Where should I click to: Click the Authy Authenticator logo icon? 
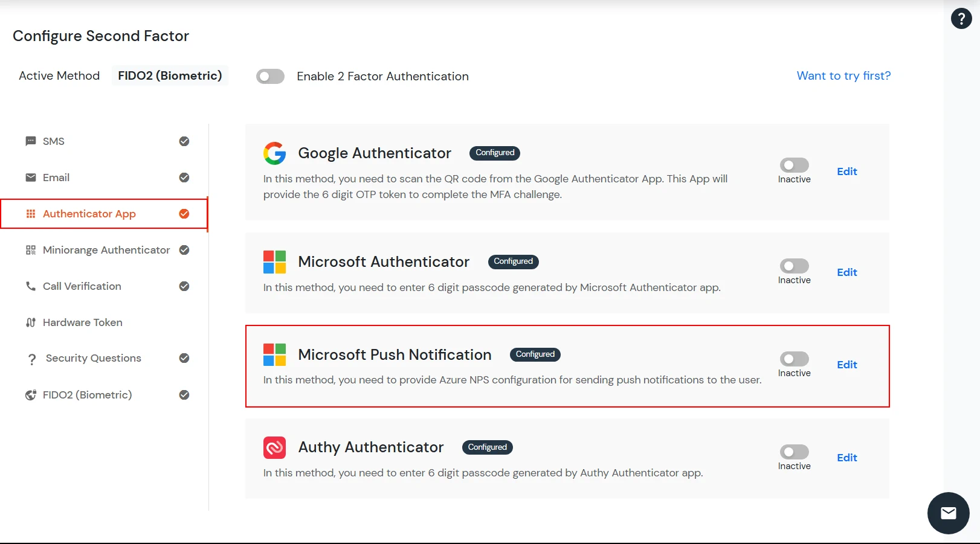[x=274, y=447]
